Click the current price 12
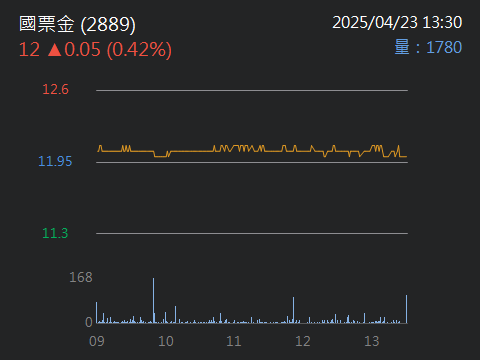 tap(29, 50)
